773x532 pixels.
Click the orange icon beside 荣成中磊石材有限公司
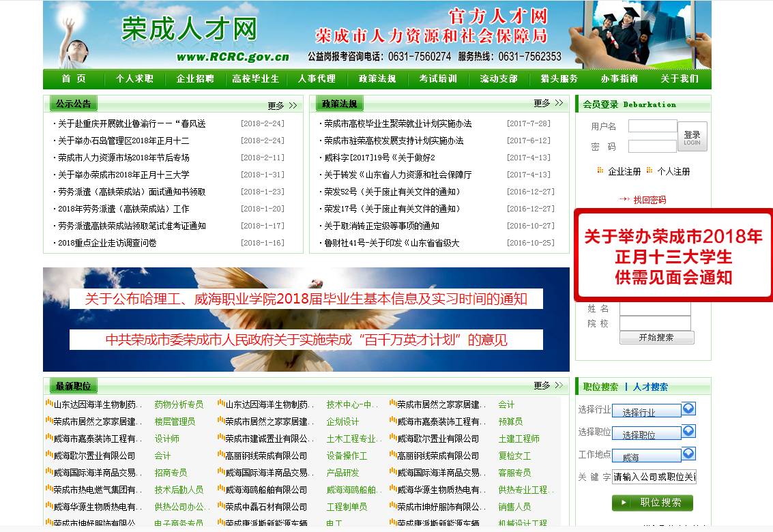(x=221, y=506)
